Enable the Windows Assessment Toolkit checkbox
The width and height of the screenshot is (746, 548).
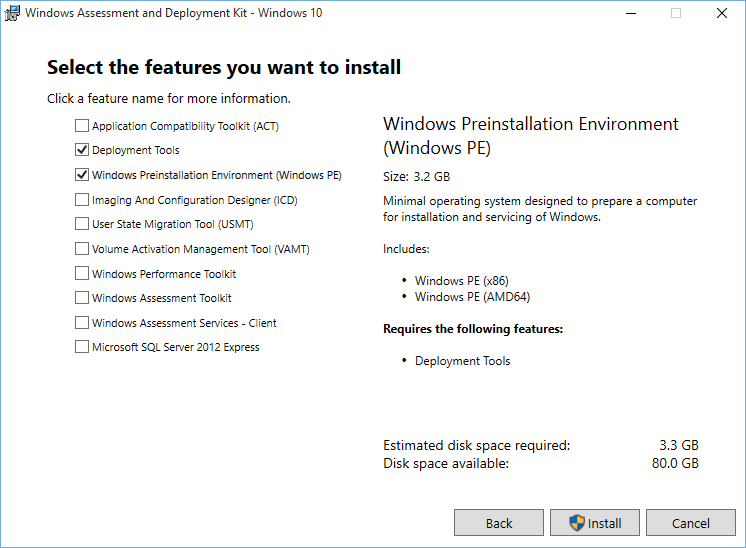[x=82, y=298]
